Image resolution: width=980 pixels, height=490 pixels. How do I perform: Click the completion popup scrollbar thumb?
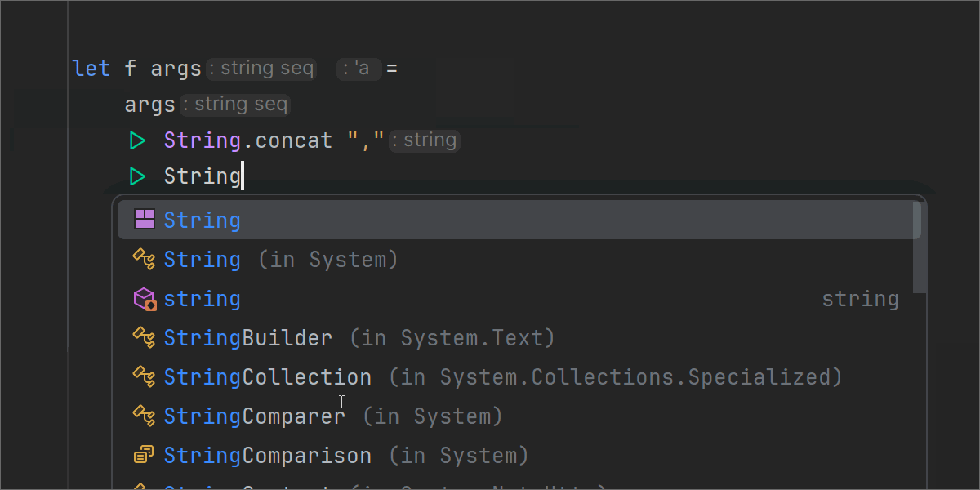point(920,247)
